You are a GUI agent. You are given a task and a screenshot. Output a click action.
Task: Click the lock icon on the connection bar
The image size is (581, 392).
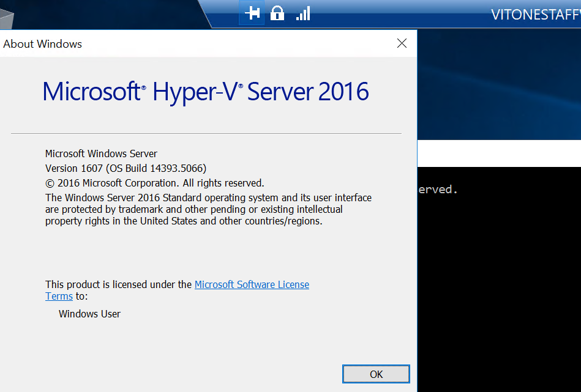click(277, 12)
